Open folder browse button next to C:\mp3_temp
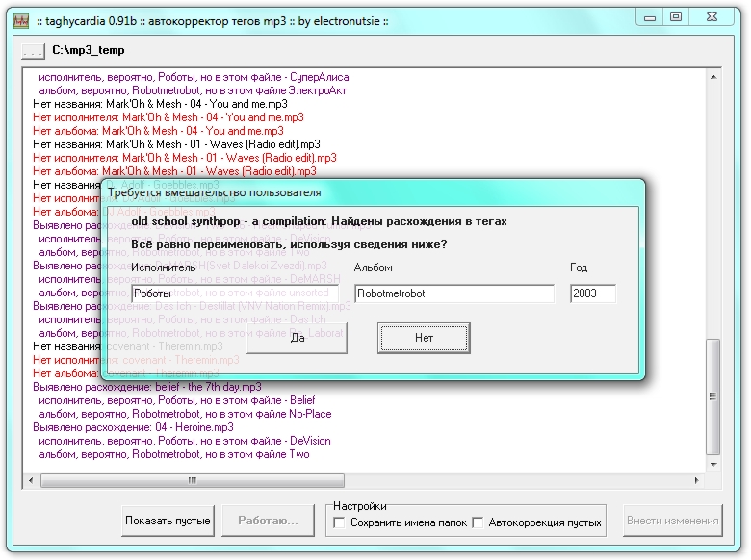751x560 pixels. (33, 50)
